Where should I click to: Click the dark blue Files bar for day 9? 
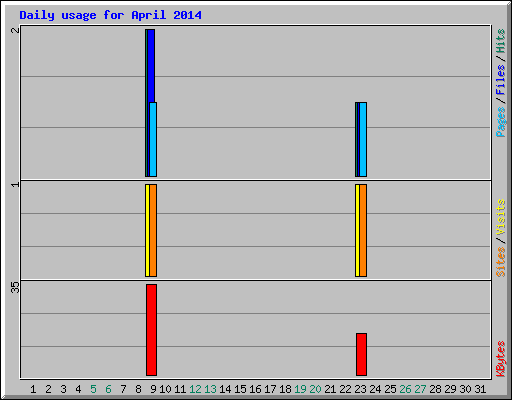click(x=151, y=66)
